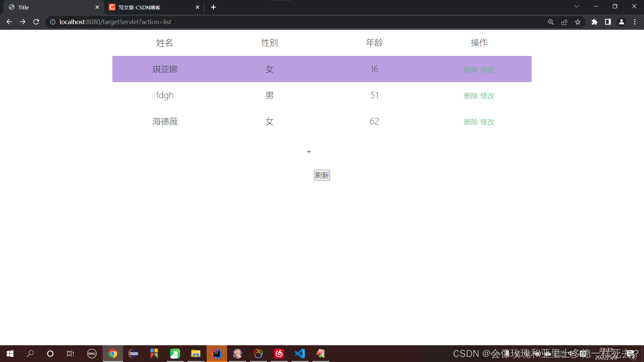644x362 pixels.
Task: Click the browser profile avatar
Action: point(622,22)
